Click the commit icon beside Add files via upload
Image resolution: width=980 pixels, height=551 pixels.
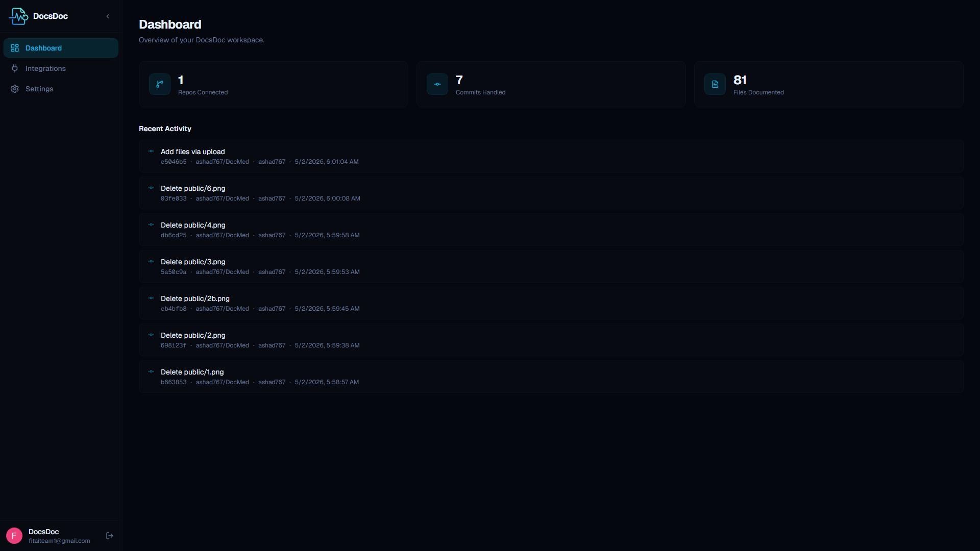tap(151, 151)
